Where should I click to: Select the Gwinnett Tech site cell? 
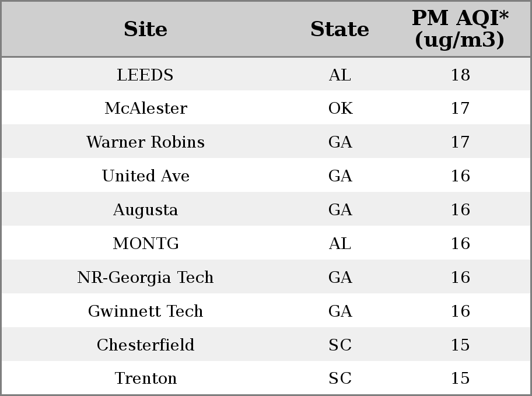coord(146,311)
